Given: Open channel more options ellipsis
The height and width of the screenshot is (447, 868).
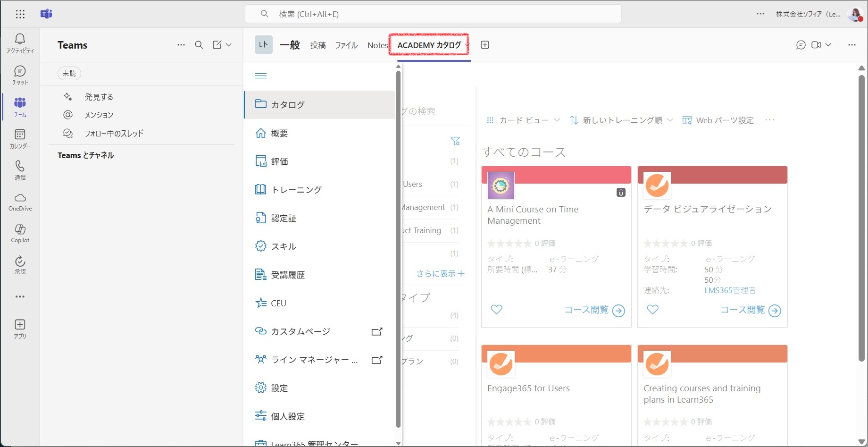Looking at the screenshot, I should 852,45.
